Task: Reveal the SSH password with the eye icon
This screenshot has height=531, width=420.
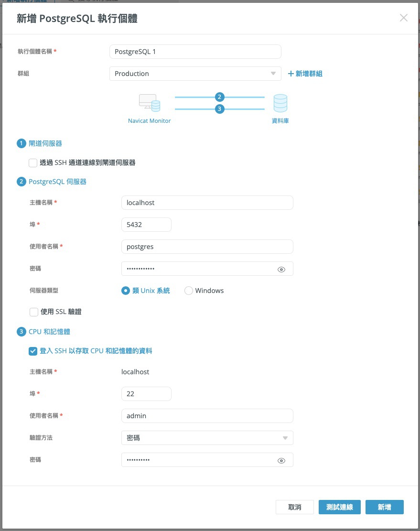Action: [x=281, y=460]
